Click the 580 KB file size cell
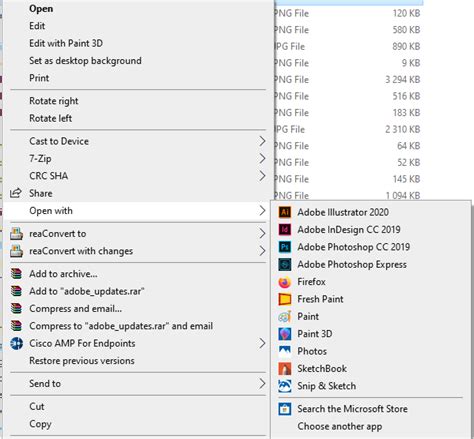 pyautogui.click(x=406, y=30)
